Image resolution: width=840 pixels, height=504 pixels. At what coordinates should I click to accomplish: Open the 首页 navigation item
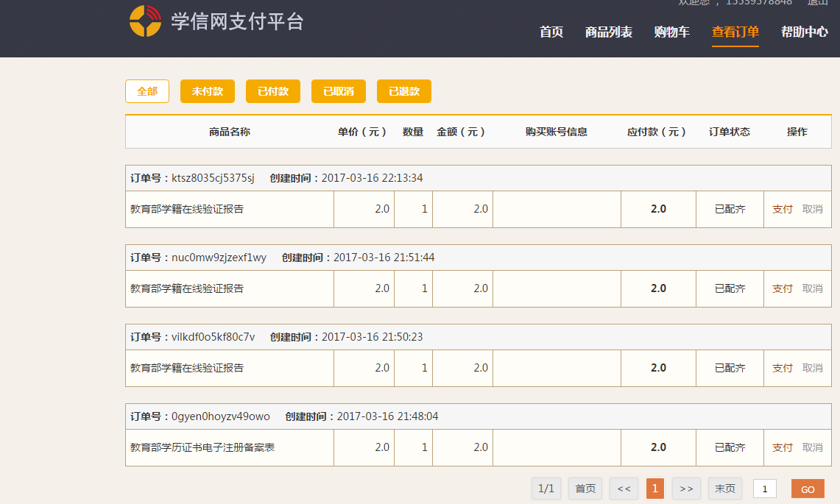coord(551,32)
